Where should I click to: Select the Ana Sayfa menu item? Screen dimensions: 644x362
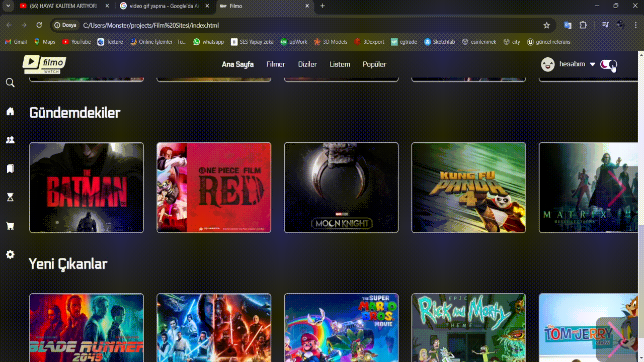click(x=237, y=64)
